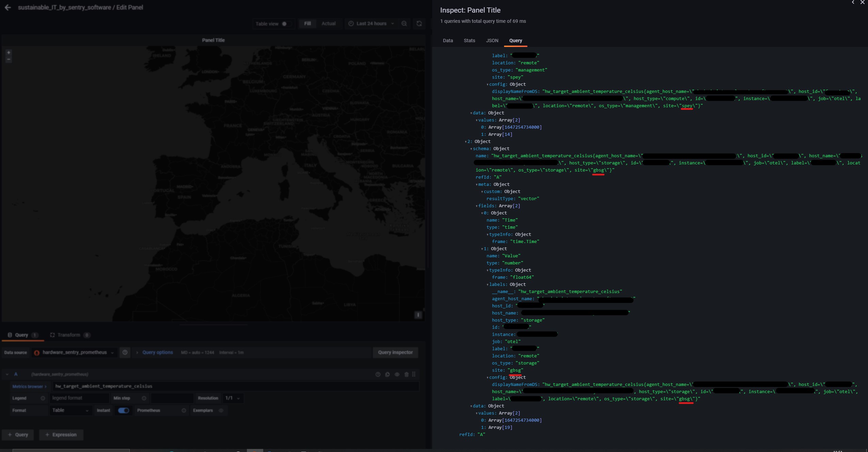Image resolution: width=868 pixels, height=452 pixels.
Task: Open the Transform tab
Action: click(x=69, y=335)
